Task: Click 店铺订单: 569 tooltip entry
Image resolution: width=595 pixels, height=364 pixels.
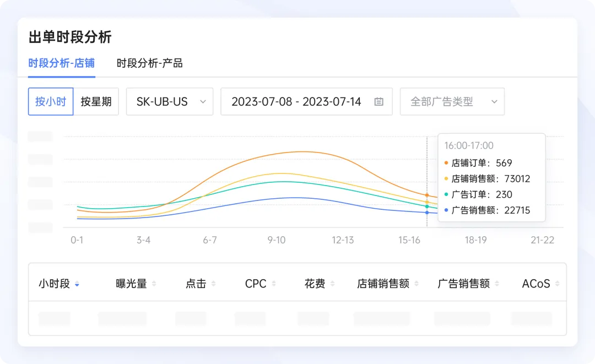Action: click(478, 163)
